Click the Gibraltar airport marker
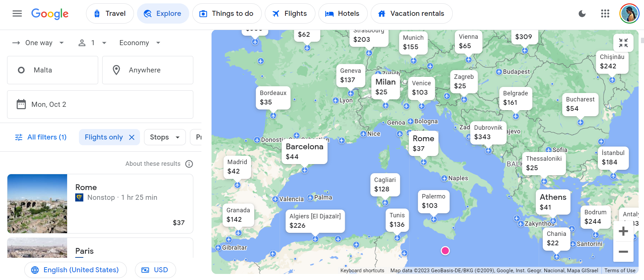 218,248
